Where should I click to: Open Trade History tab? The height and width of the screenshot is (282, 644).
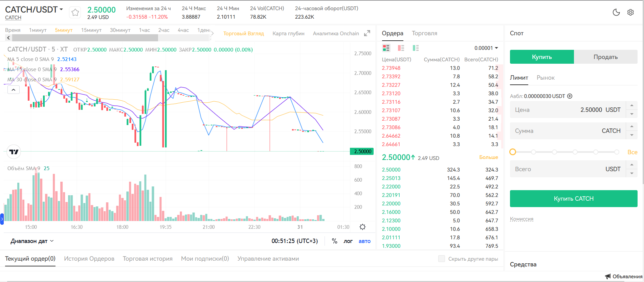148,259
